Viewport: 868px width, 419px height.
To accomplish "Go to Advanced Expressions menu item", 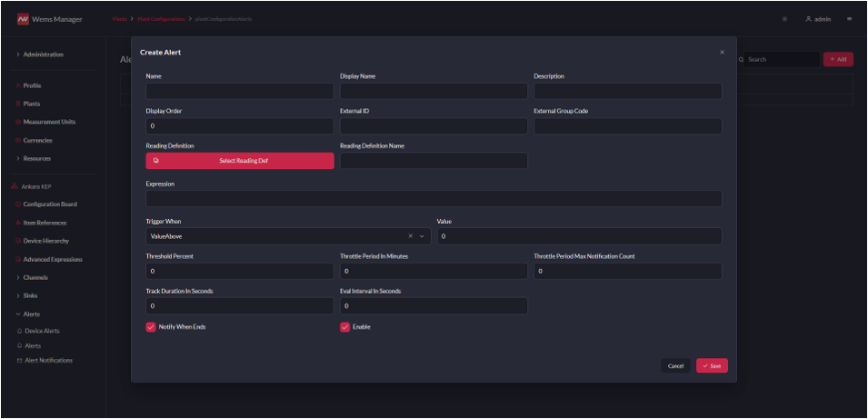I will 53,259.
